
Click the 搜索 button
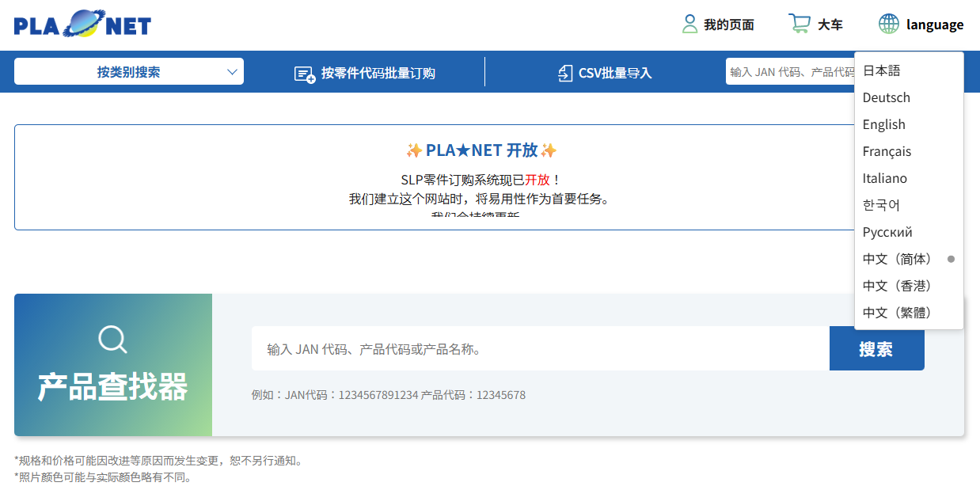coord(877,348)
